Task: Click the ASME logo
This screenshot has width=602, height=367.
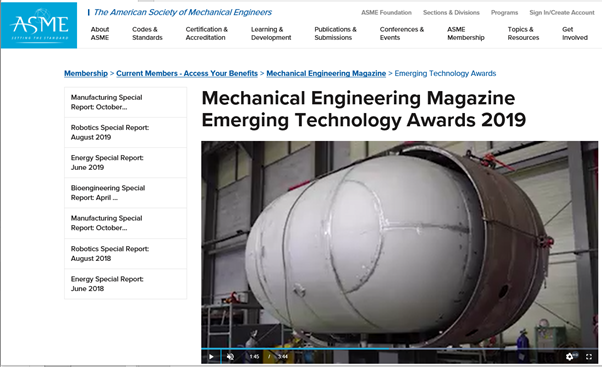Action: (x=39, y=25)
